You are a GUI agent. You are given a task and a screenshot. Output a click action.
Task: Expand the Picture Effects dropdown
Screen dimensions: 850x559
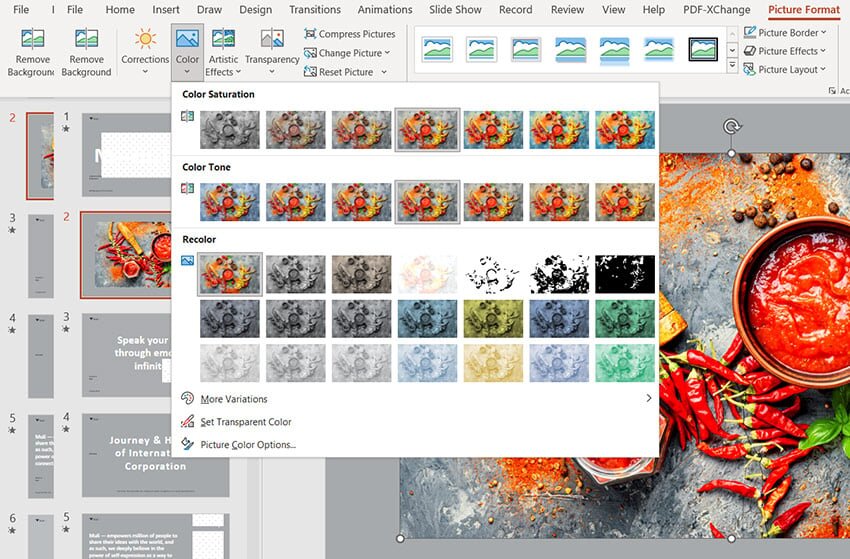pyautogui.click(x=824, y=51)
